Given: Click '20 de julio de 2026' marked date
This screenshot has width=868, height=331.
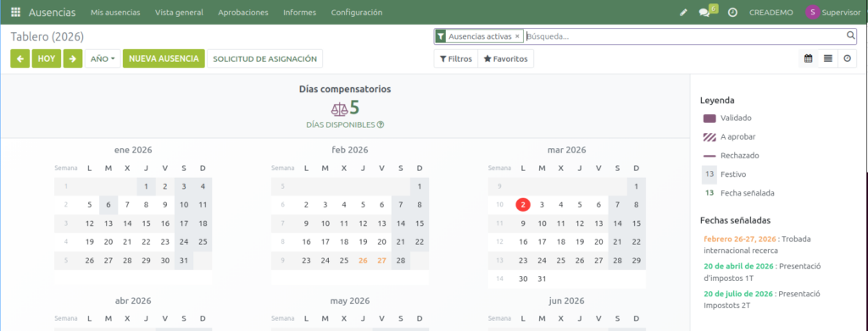Looking at the screenshot, I should point(738,294).
